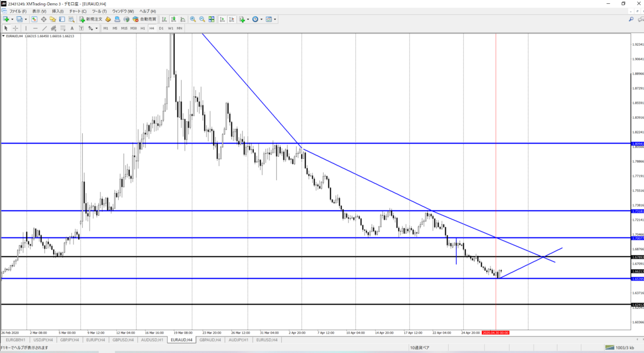
Task: Switch chart to line chart type
Action: tap(183, 19)
